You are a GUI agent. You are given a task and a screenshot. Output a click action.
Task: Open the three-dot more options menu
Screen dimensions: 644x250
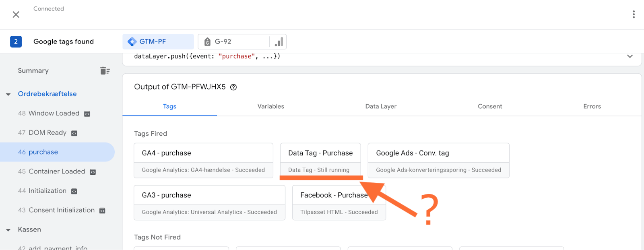[634, 14]
